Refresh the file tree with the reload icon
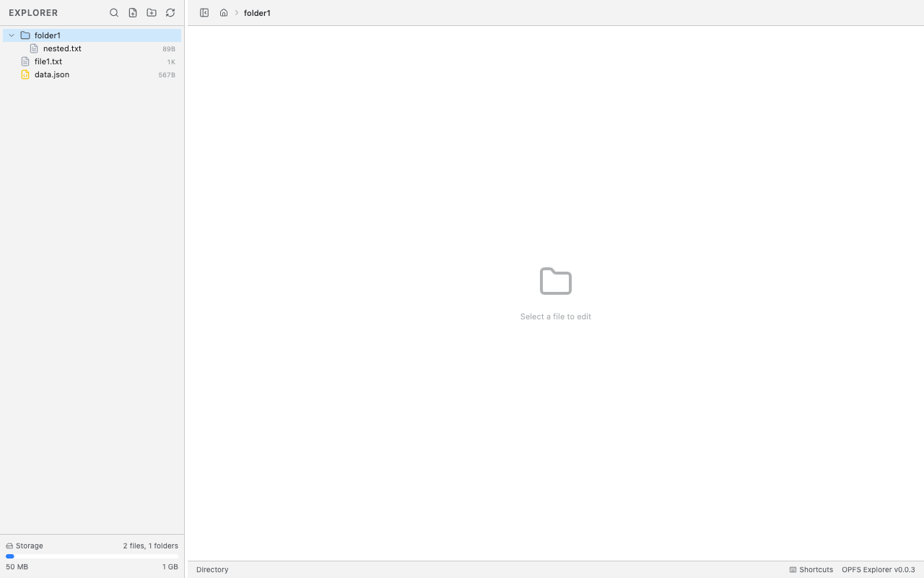The image size is (924, 578). pos(170,12)
